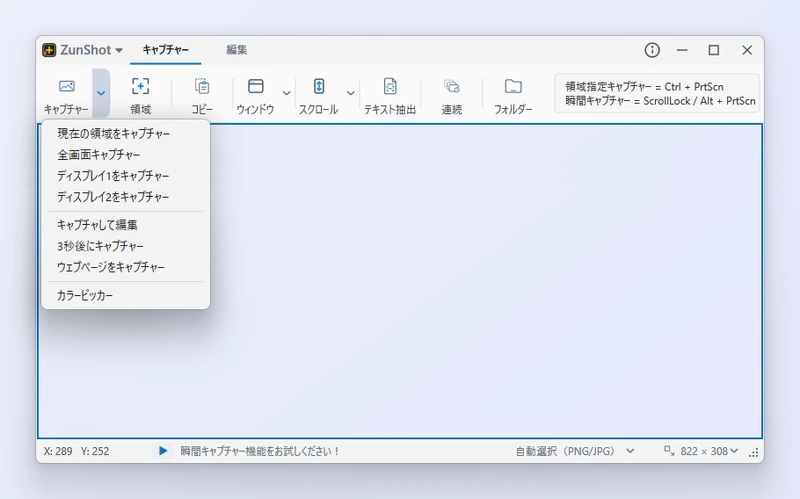The height and width of the screenshot is (499, 800).
Task: Expand the スクロール dropdown chevron
Action: 351,93
